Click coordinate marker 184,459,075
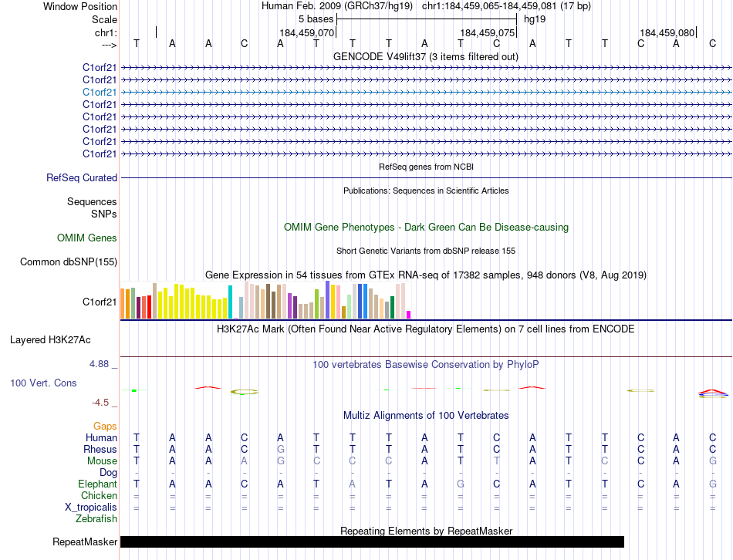Image resolution: width=733 pixels, height=560 pixels. [487, 32]
